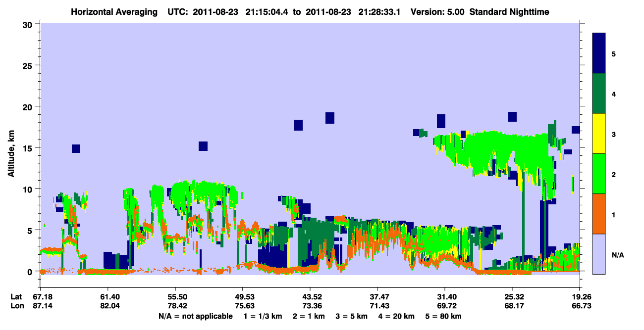Screen dimensions: 644x330
Task: Click the colorbar label 5
Action: point(614,53)
